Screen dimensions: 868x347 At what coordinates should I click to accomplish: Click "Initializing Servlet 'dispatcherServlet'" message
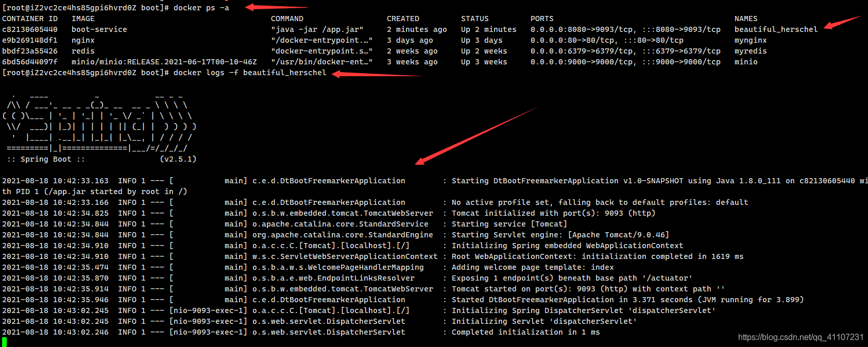coord(544,321)
